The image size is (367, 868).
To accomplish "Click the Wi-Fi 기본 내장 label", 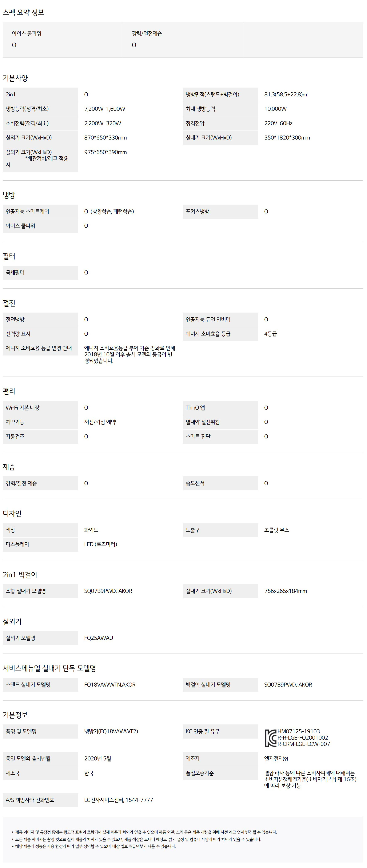I will (23, 407).
